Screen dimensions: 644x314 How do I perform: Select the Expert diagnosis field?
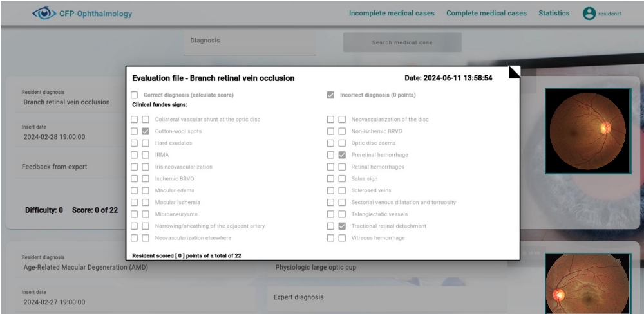pyautogui.click(x=386, y=297)
